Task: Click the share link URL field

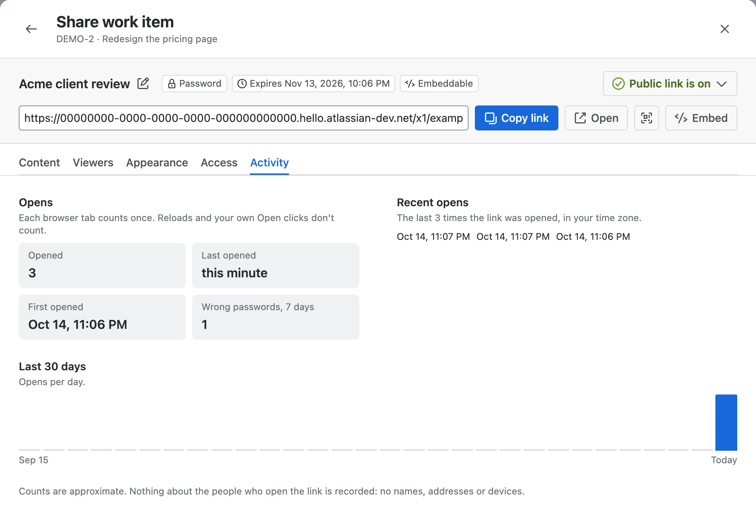Action: pyautogui.click(x=244, y=118)
